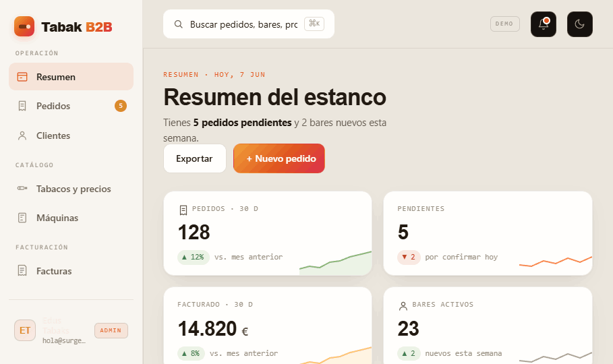Screen dimensions: 613x364
Task: Click the Pedidos receipt icon in sidebar
Action: pos(22,106)
